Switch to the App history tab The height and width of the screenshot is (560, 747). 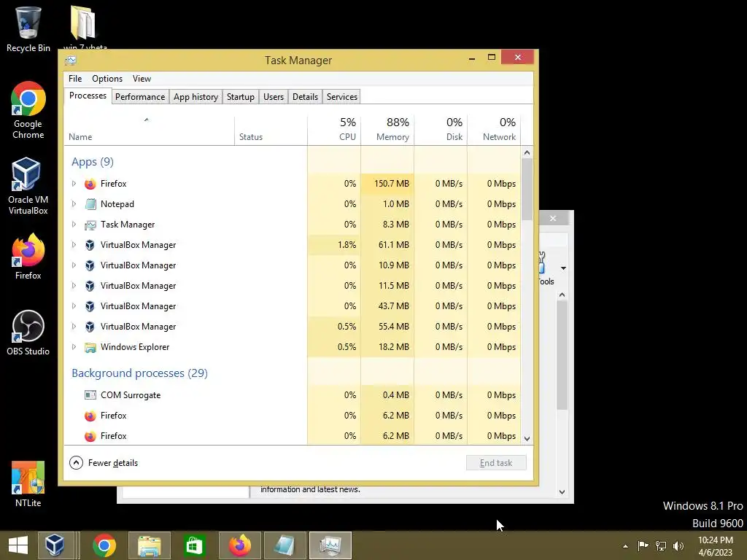pos(196,97)
